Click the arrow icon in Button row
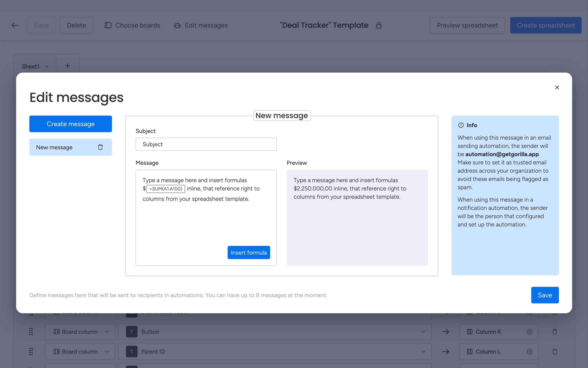 tap(446, 332)
